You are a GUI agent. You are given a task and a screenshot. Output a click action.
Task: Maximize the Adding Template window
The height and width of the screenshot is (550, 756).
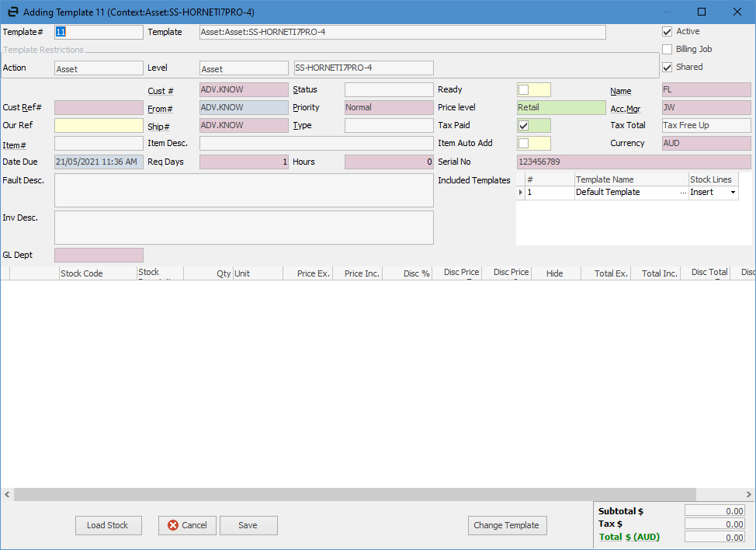point(702,12)
